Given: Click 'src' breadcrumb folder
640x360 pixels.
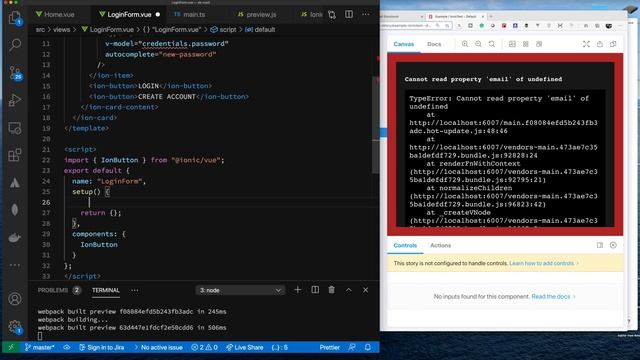Looking at the screenshot, I should point(40,29).
